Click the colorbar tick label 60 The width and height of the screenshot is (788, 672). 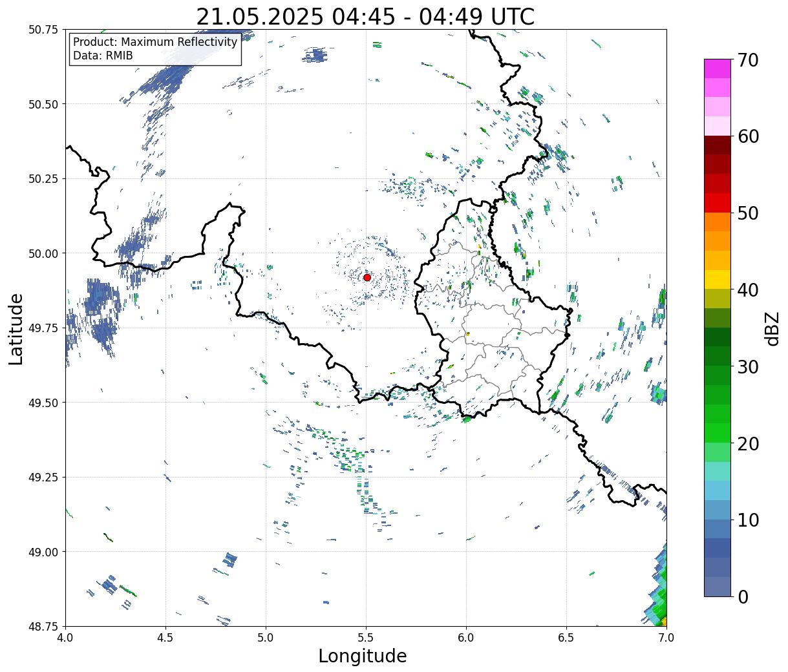pyautogui.click(x=748, y=136)
